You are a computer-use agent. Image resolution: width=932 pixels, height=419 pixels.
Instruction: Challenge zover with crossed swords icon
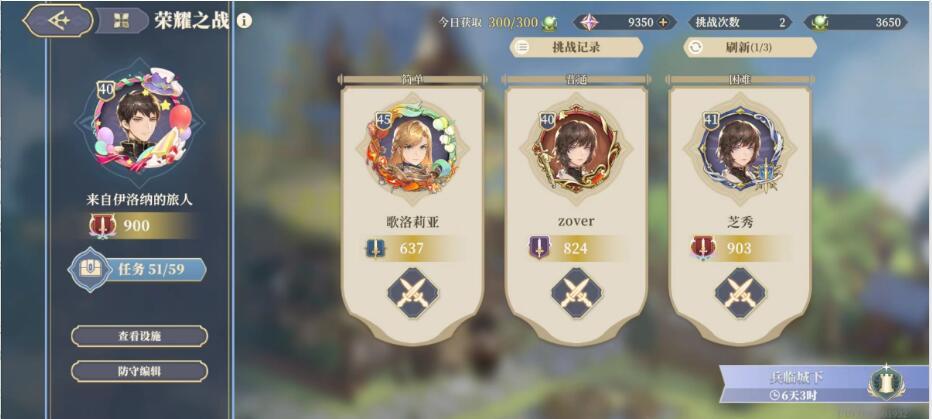tap(576, 293)
